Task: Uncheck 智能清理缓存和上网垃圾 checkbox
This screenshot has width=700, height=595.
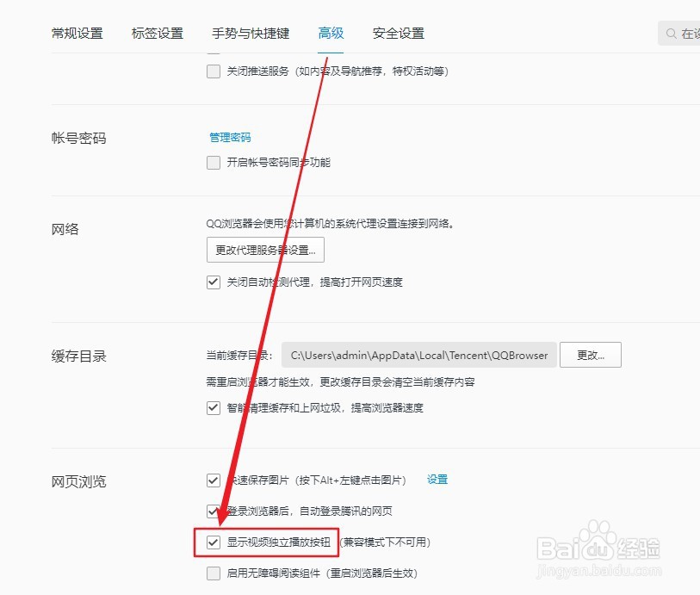Action: 214,408
